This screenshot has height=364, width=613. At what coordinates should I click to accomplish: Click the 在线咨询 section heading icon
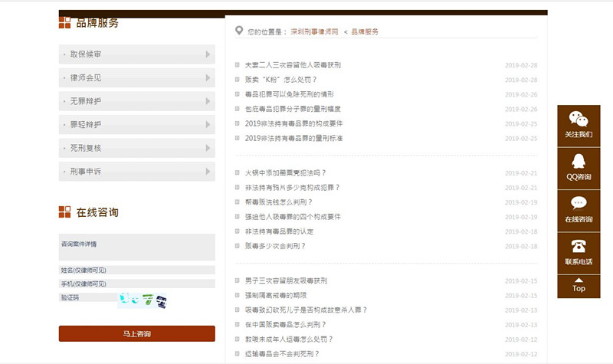point(65,212)
